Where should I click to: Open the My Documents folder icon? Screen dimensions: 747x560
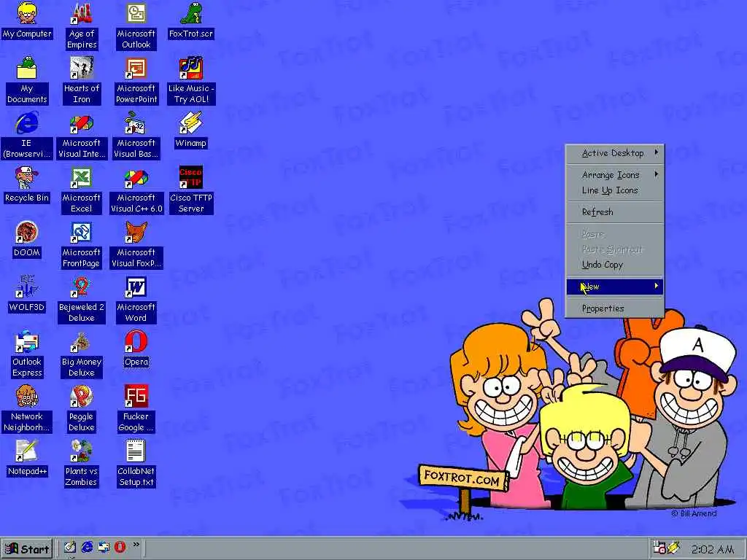(x=27, y=80)
